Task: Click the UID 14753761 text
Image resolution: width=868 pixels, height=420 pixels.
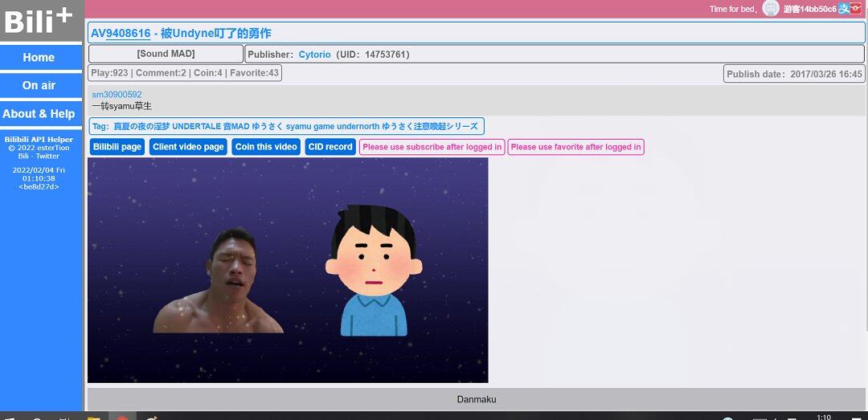Action: pyautogui.click(x=373, y=55)
